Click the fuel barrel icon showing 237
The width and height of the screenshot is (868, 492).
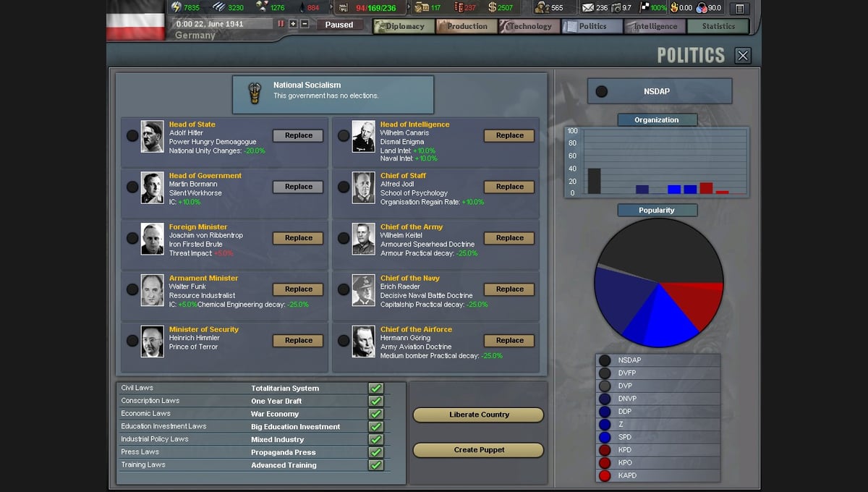[x=458, y=8]
